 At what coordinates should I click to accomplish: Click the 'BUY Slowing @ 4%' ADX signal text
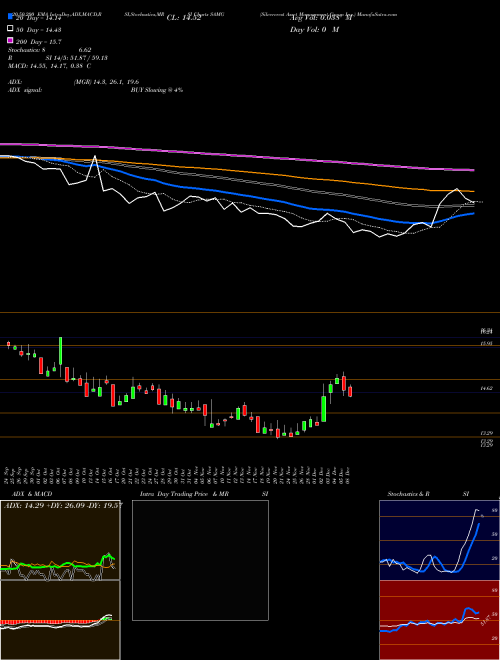(157, 90)
